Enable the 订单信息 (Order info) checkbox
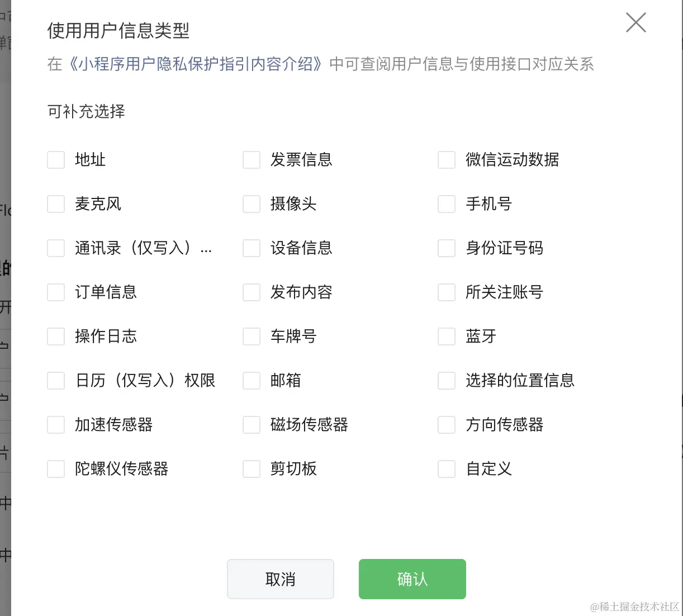The width and height of the screenshot is (683, 616). pos(56,292)
